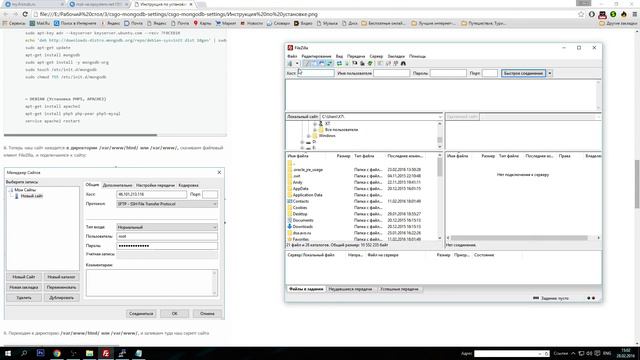Open the Вид menu

[339, 56]
